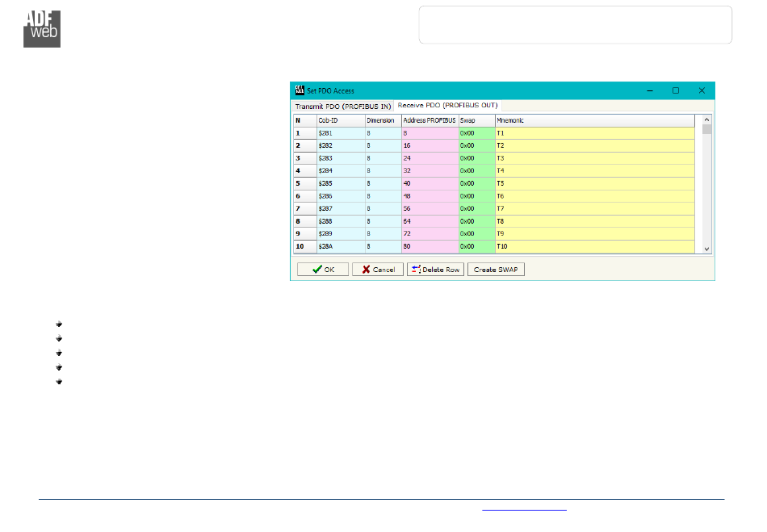This screenshot has height=532, width=767.
Task: Click the Cancel button
Action: pyautogui.click(x=378, y=270)
